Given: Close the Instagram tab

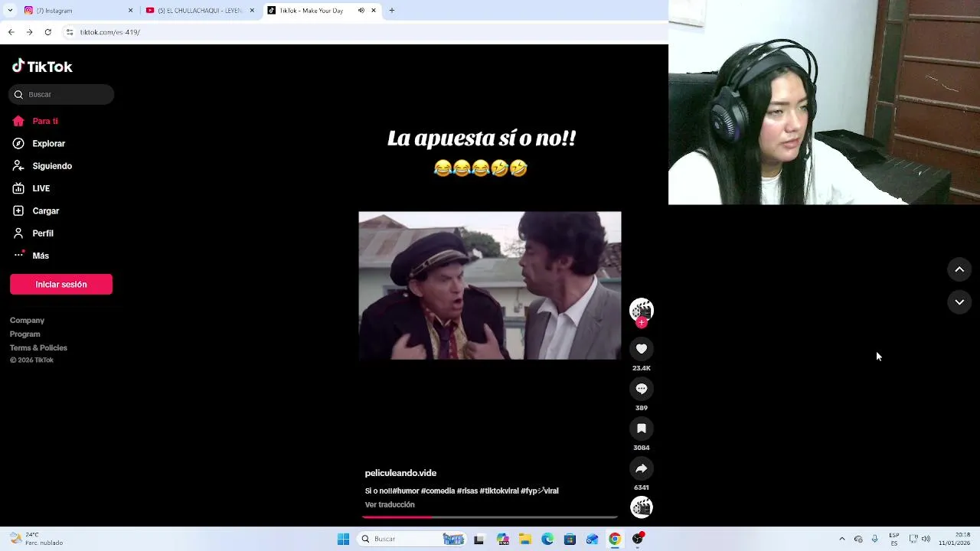Looking at the screenshot, I should pyautogui.click(x=130, y=11).
